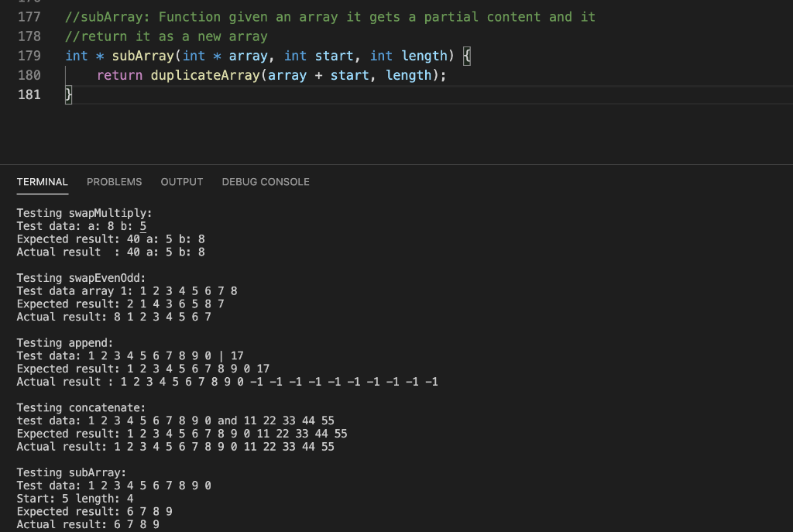Click line number 181 in the gutter
This screenshot has width=793, height=532.
[x=30, y=94]
